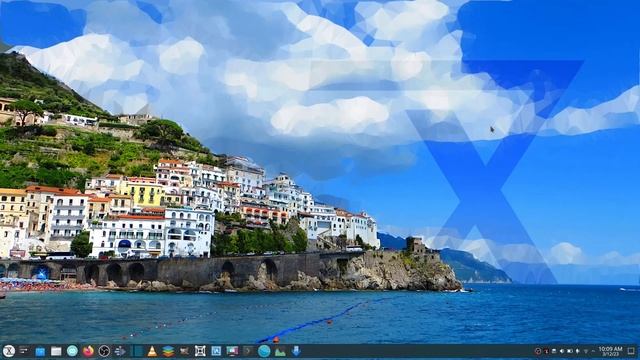Open the blue globe app icon
The height and width of the screenshot is (360, 640).
tap(264, 351)
